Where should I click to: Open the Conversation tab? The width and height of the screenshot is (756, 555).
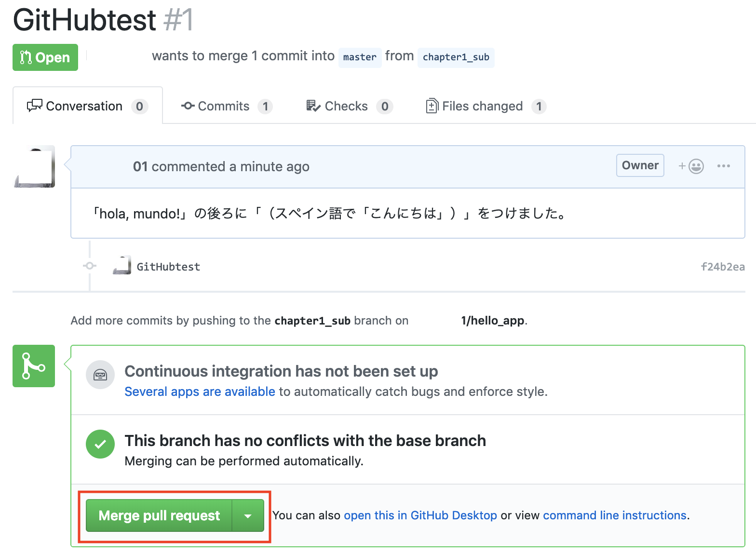pos(88,106)
